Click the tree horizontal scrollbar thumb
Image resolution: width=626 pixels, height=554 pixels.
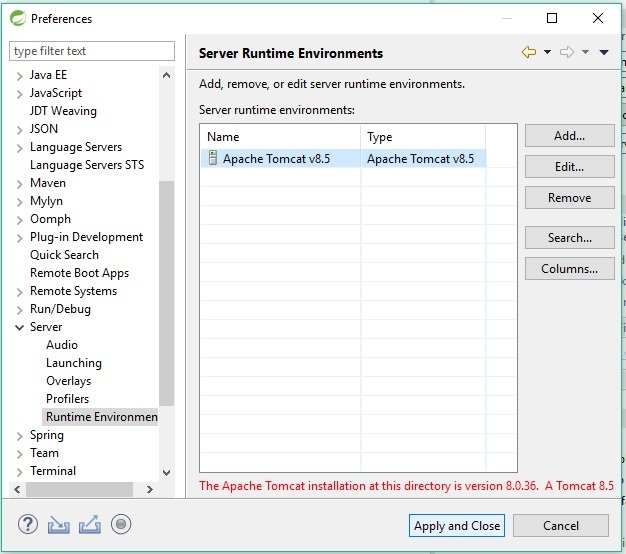pos(79,489)
